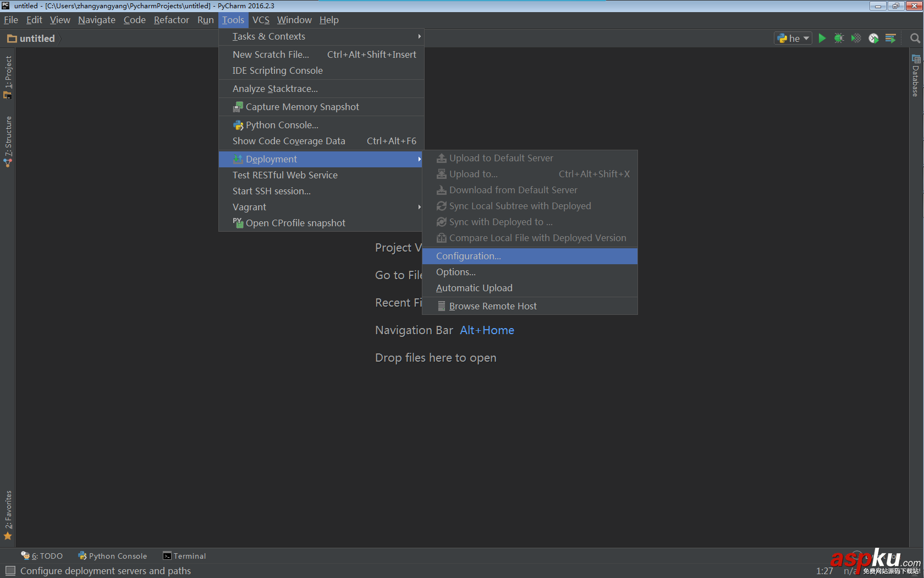This screenshot has height=578, width=924.
Task: Open the 'he' run configuration dropdown
Action: coord(793,39)
